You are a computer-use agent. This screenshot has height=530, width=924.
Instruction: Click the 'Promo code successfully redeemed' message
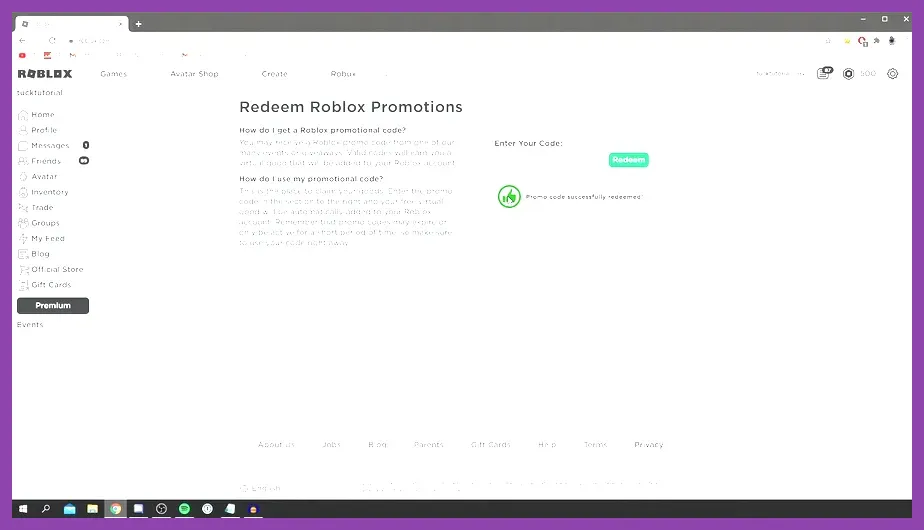[584, 197]
